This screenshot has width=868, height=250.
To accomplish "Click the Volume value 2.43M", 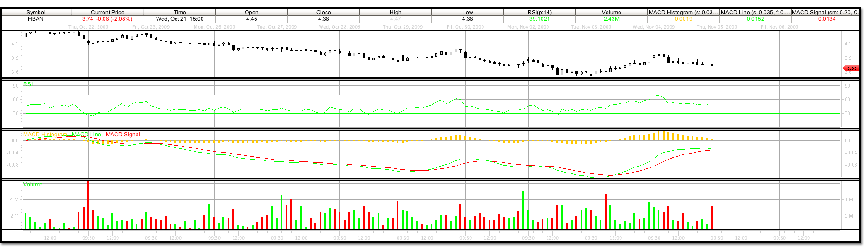I will click(611, 19).
